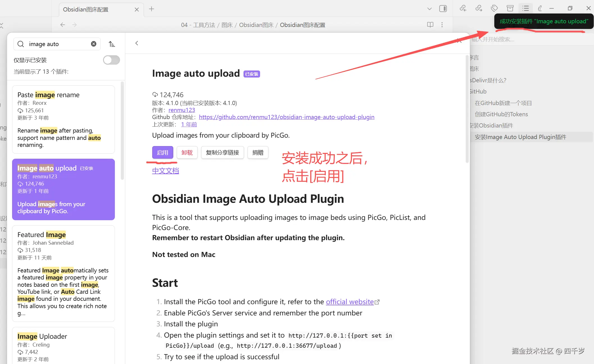The image size is (594, 364).
Task: Open a new tab with plus
Action: pyautogui.click(x=151, y=9)
